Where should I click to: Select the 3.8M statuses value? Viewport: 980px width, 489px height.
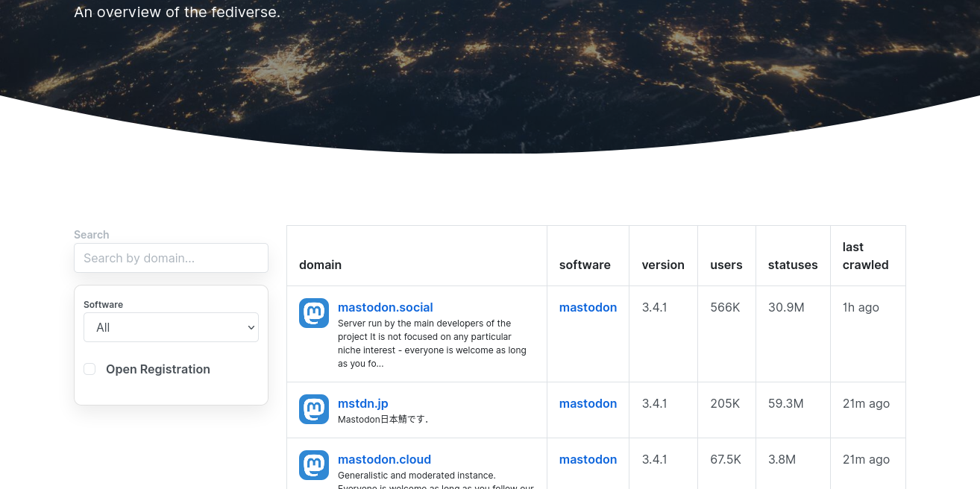(782, 459)
